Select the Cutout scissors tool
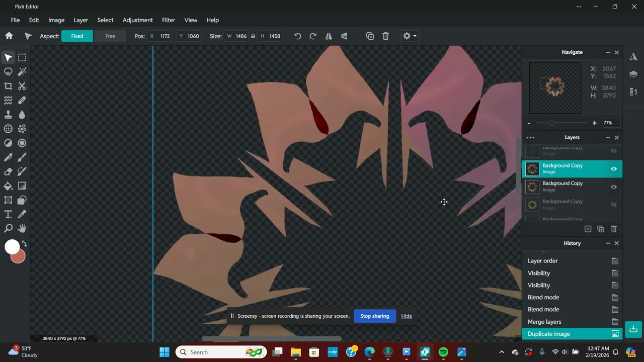644x362 pixels. (x=22, y=86)
